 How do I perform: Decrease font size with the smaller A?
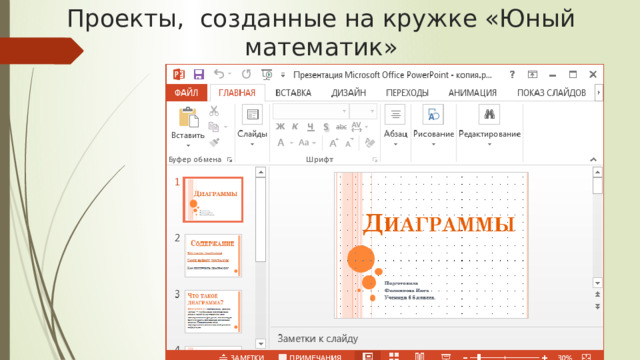click(349, 143)
